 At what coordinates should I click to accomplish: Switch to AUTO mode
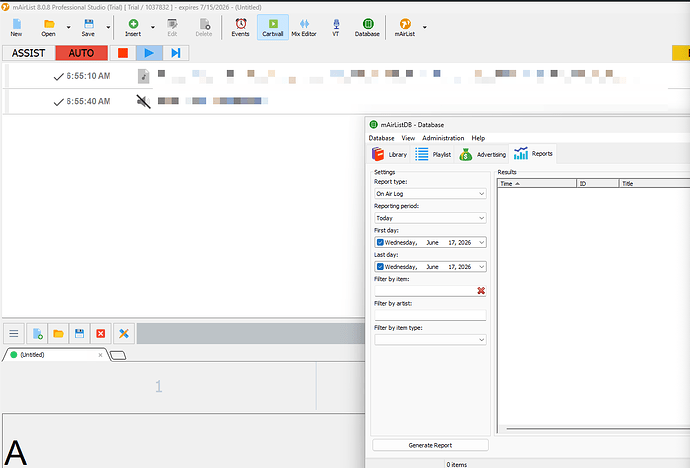(x=81, y=53)
